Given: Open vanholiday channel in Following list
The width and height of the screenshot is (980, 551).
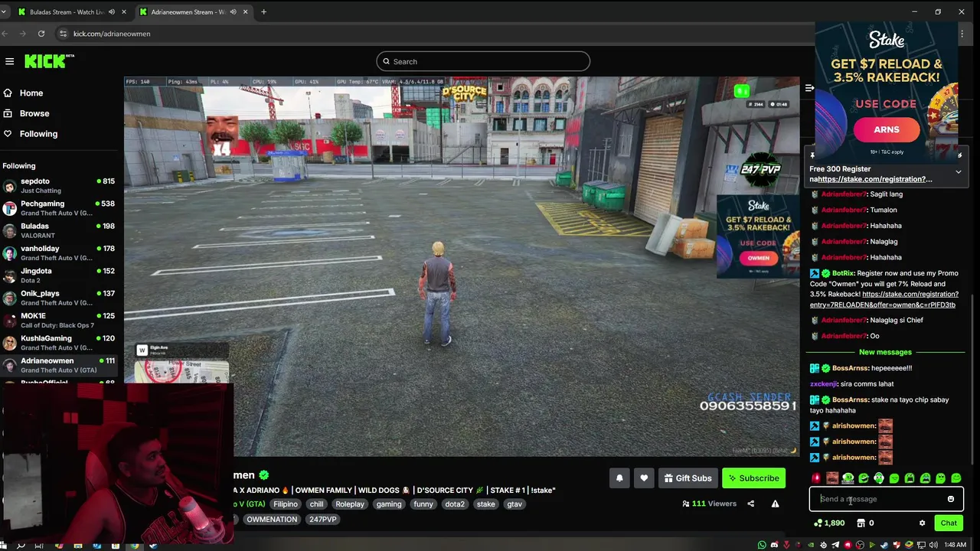Looking at the screenshot, I should pos(59,253).
